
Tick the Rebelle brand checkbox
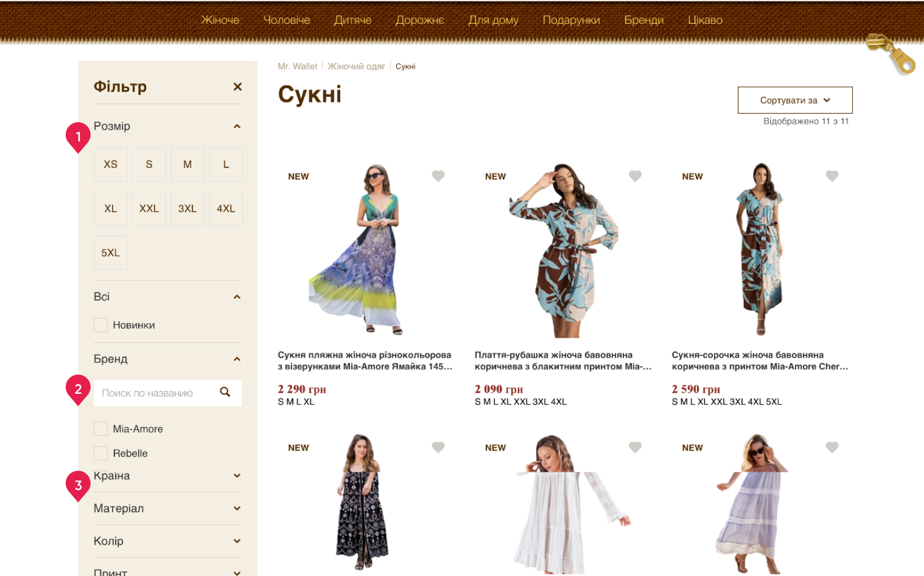101,453
